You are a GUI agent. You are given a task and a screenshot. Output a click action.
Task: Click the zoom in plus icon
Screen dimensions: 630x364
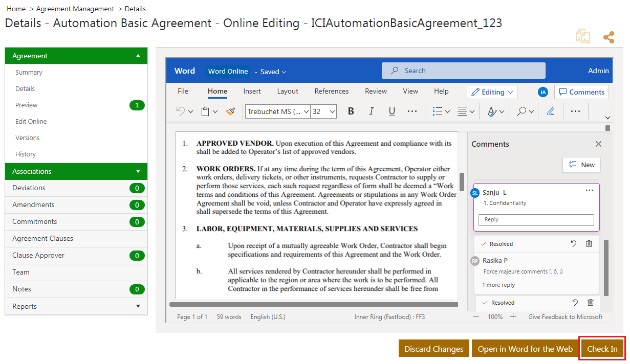513,317
